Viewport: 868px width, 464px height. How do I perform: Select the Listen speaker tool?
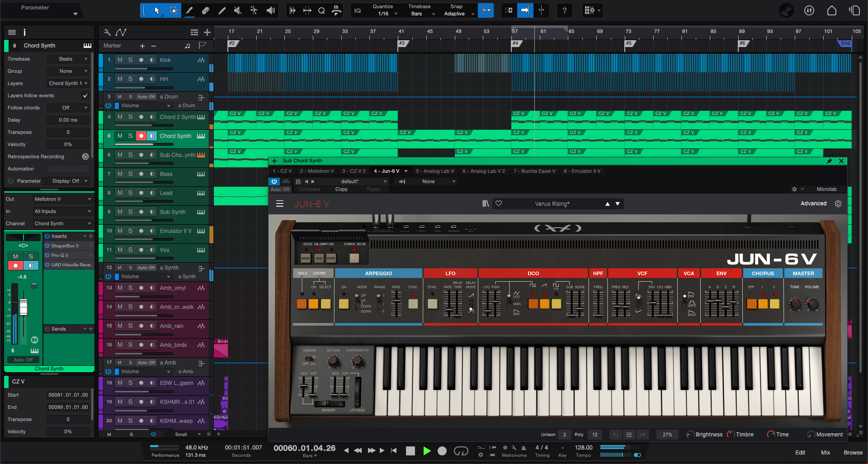(271, 10)
